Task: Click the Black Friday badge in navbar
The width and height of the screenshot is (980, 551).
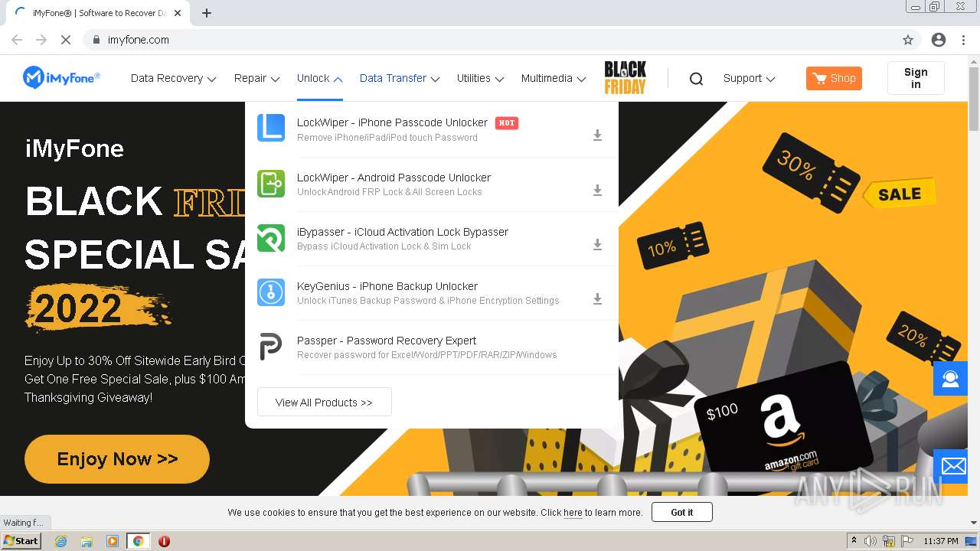Action: point(625,77)
